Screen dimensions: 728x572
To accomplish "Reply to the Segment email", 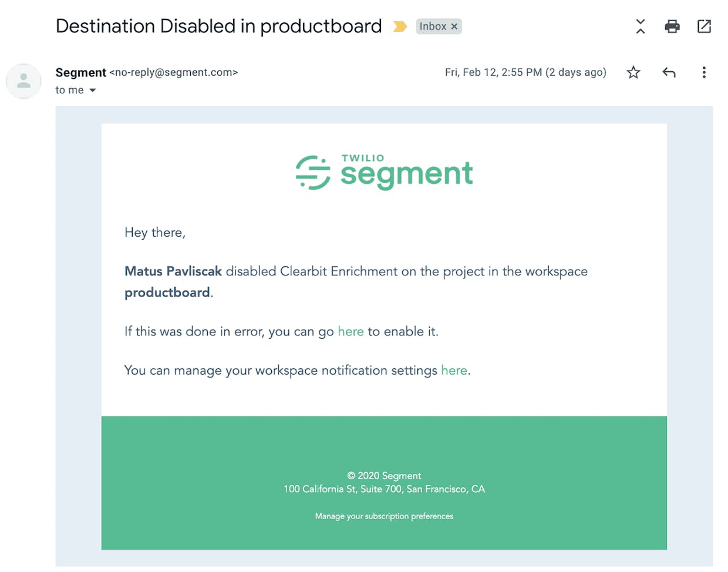I will [x=669, y=72].
